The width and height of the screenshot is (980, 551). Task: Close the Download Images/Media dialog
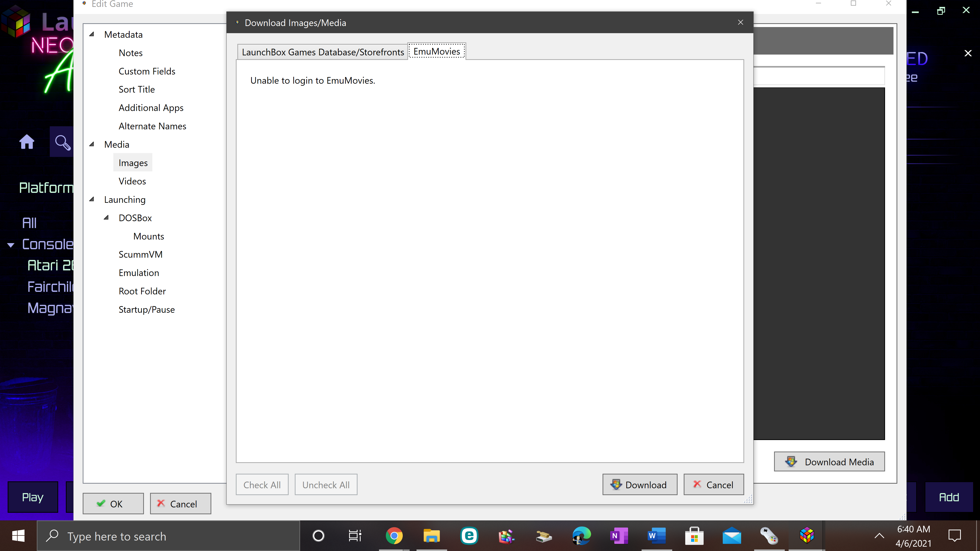(x=740, y=22)
